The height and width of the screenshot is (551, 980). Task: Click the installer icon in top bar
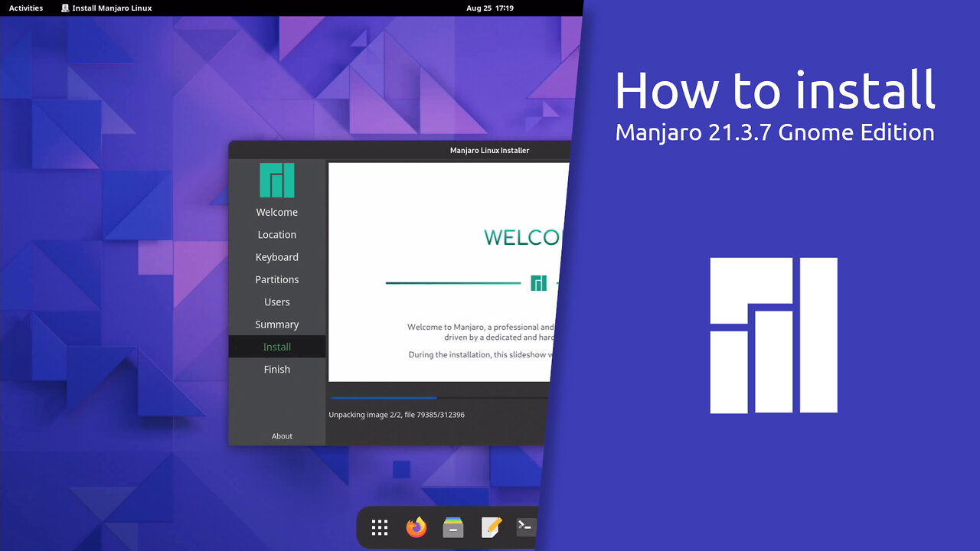tap(65, 8)
